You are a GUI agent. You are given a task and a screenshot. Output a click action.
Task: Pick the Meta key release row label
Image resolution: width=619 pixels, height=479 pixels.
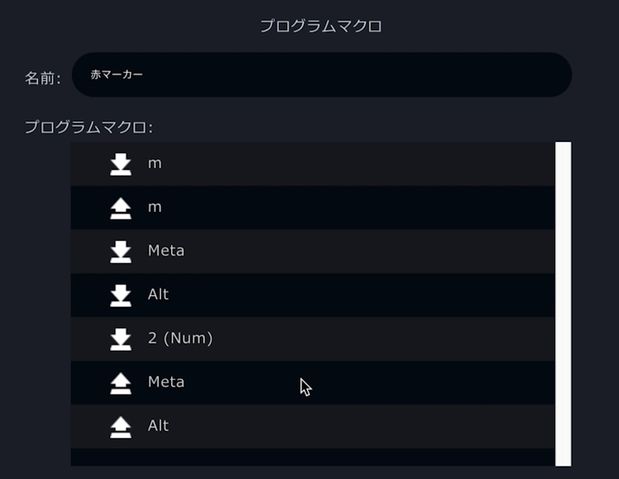coord(166,382)
